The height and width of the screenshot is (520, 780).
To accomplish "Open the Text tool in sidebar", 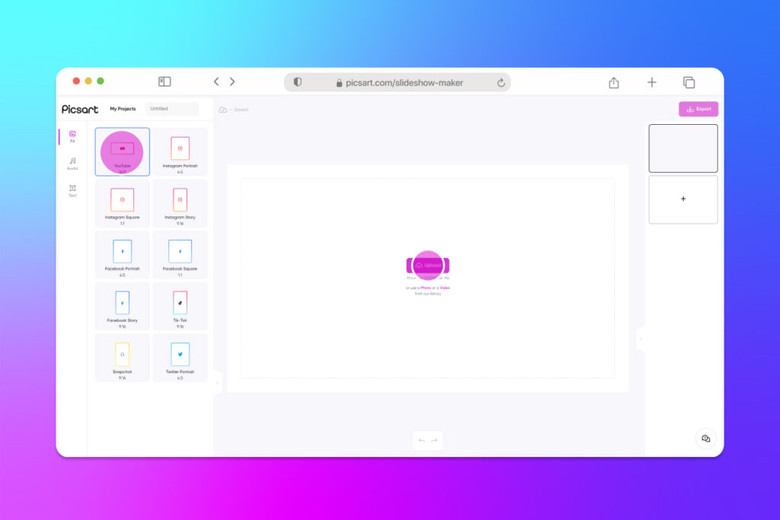I will [x=72, y=190].
